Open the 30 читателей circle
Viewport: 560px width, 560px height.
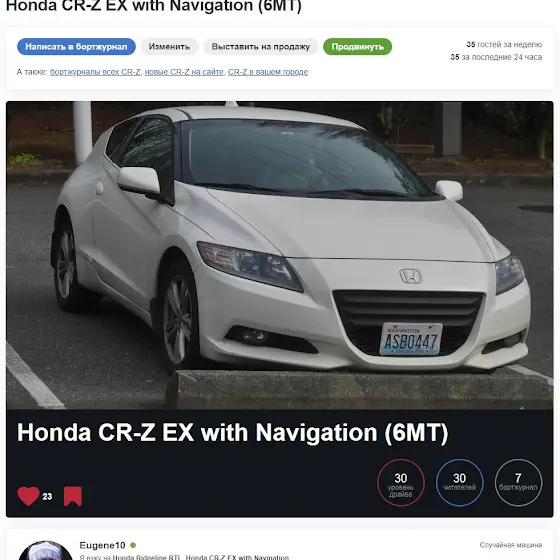click(460, 482)
